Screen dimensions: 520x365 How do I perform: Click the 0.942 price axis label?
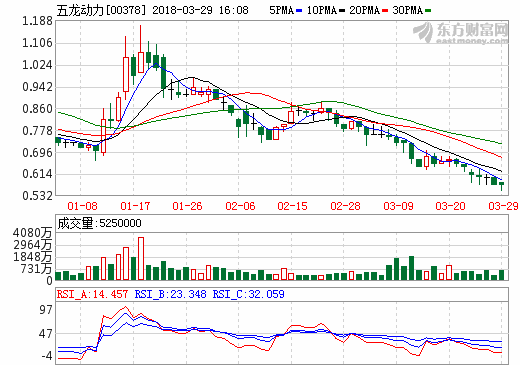click(37, 87)
